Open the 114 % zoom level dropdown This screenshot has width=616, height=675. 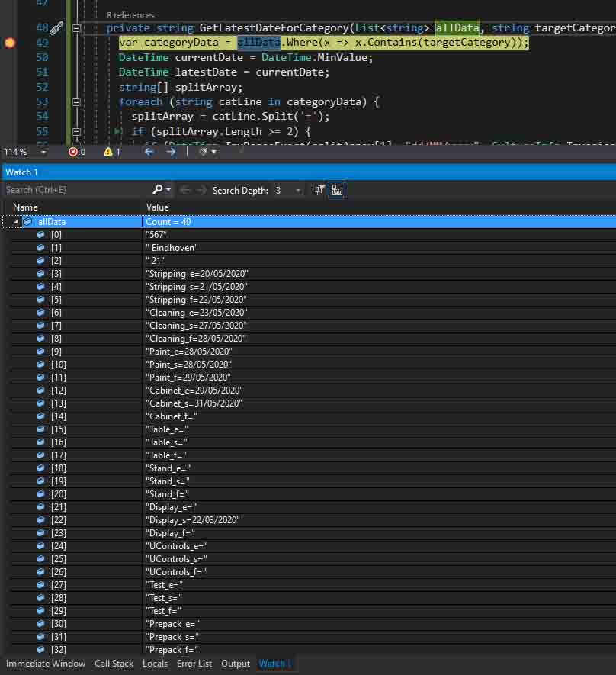(x=43, y=152)
